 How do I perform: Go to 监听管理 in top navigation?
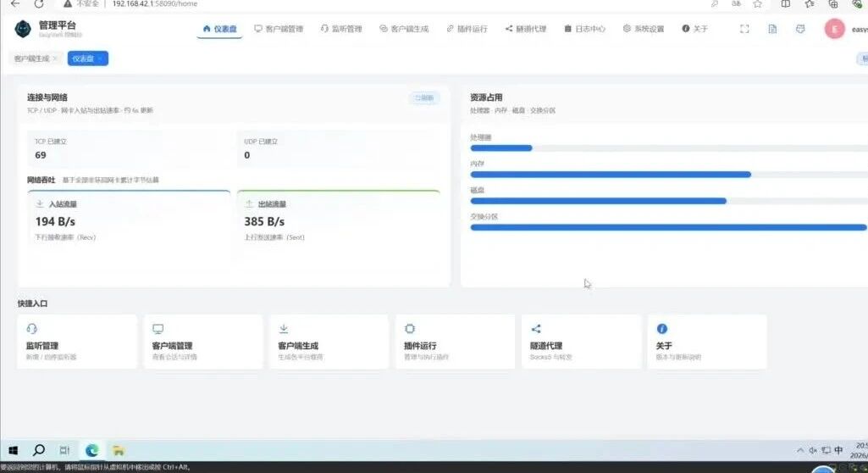point(341,29)
